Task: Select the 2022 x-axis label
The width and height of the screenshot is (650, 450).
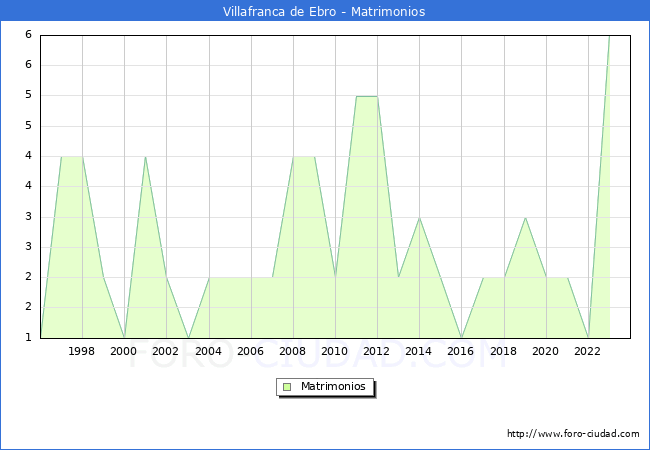Action: 587,351
